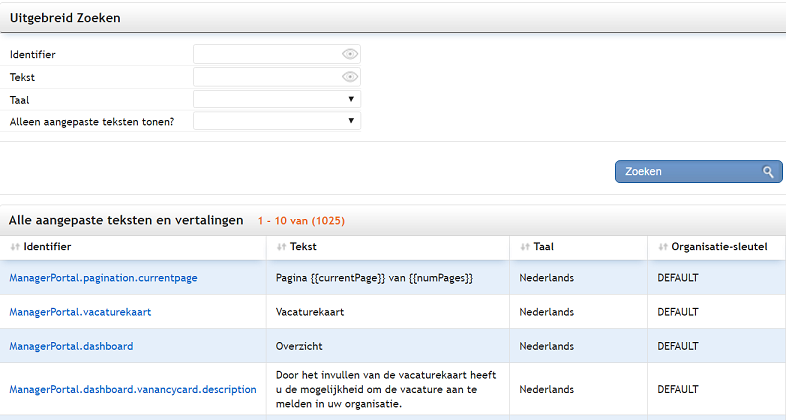
Task: Open ManagerPortal.dashboard link
Action: click(71, 346)
